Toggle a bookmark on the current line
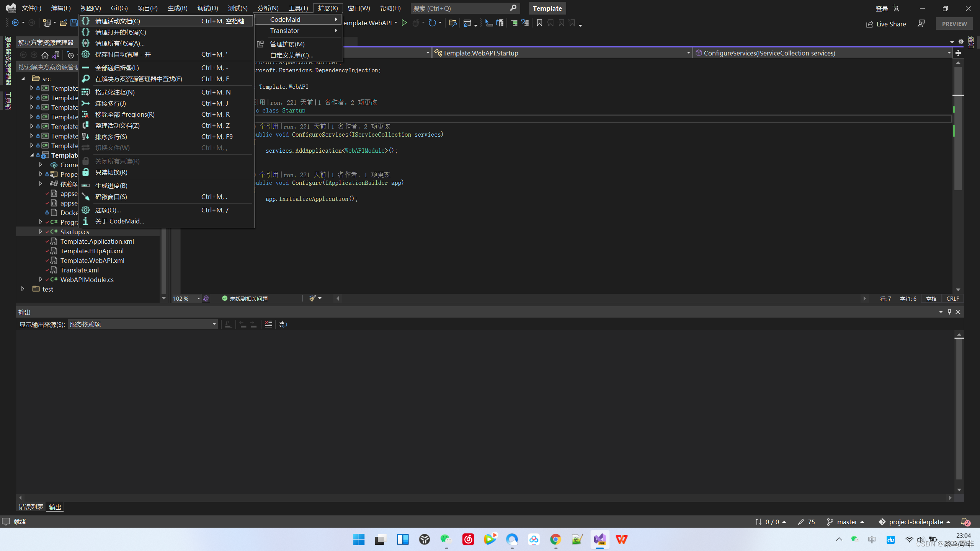Screen dimensions: 980x551 [x=539, y=23]
